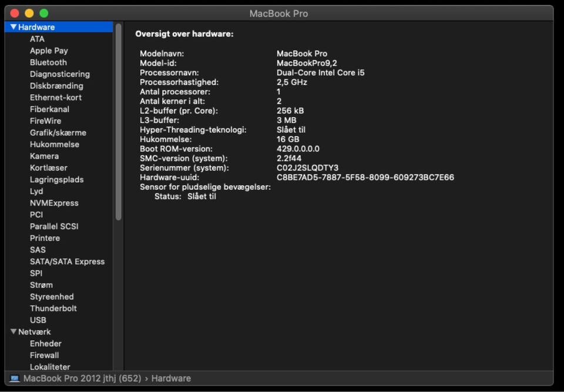This screenshot has width=564, height=392.
Task: Open the Kamera entry
Action: click(x=44, y=156)
